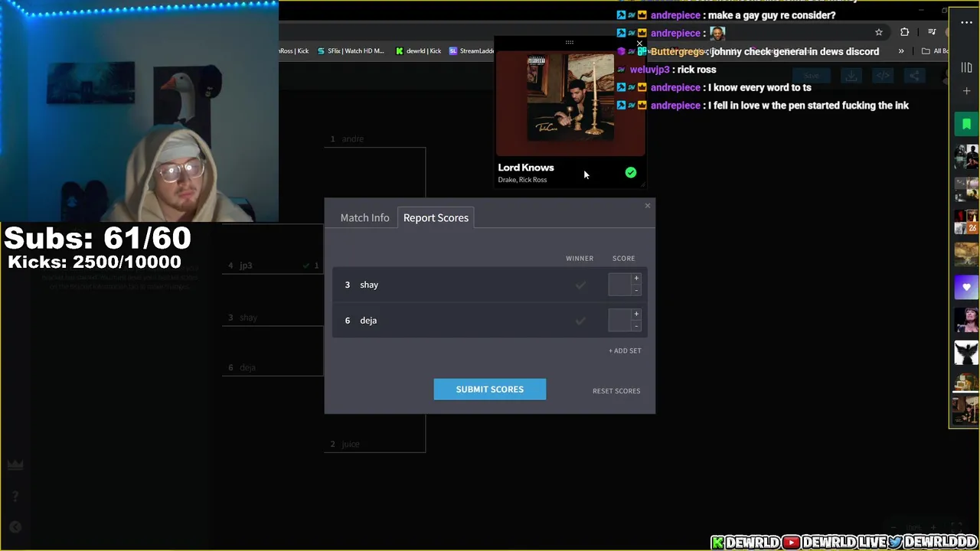Select the Report Scores tab
The width and height of the screenshot is (980, 551).
tap(436, 217)
